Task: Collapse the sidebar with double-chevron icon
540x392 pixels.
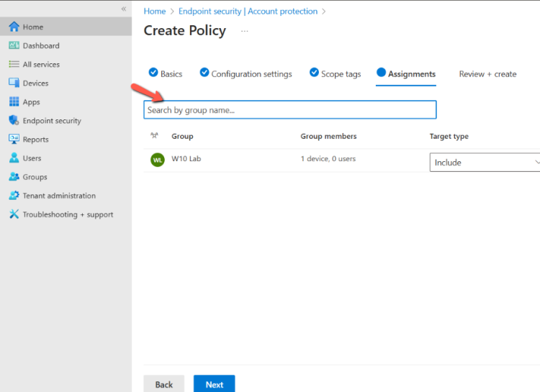Action: [124, 9]
